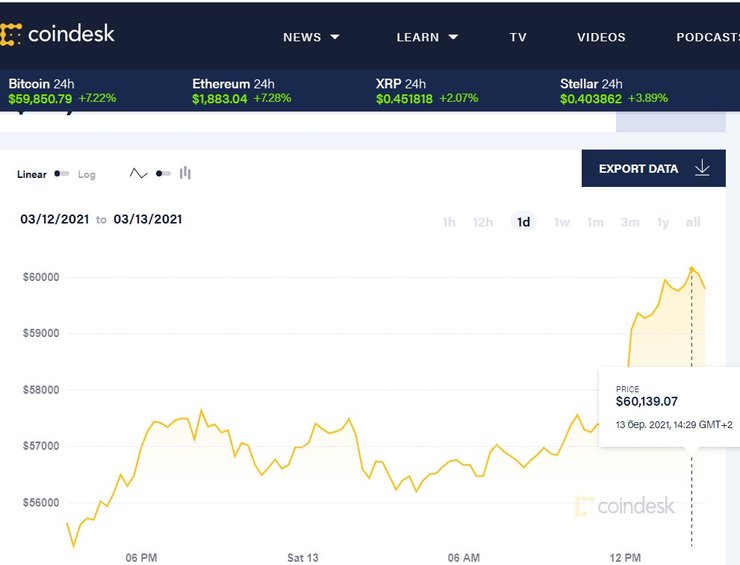Click the $59000 axis label
The height and width of the screenshot is (565, 740).
[41, 333]
